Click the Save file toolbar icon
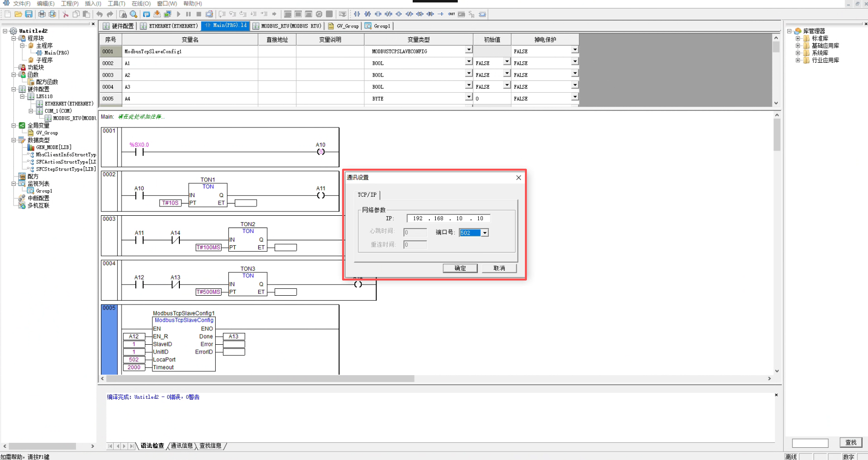The height and width of the screenshot is (460, 868). [29, 14]
